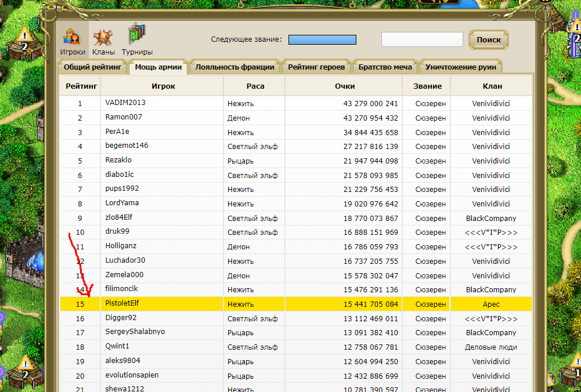Click player name SergeyShalabnyo
Screen dimensions: 581x392
[135, 332]
